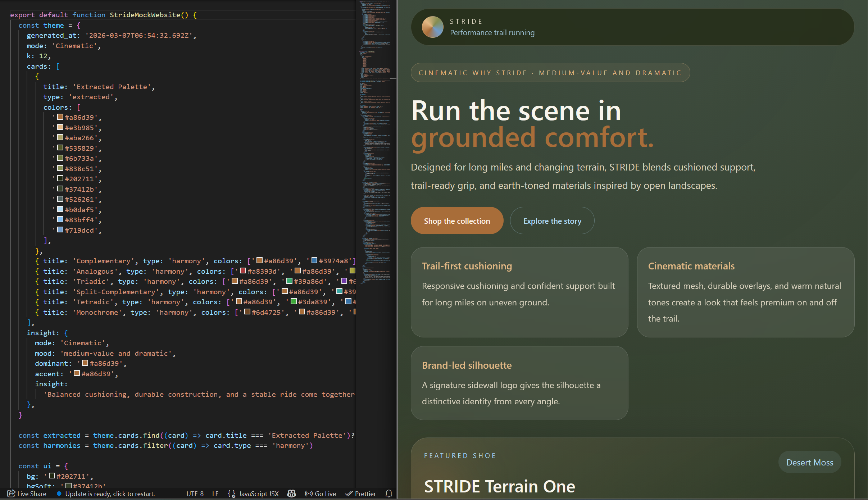The image size is (868, 500).
Task: Click the Go Live broadcast icon
Action: pyautogui.click(x=308, y=494)
